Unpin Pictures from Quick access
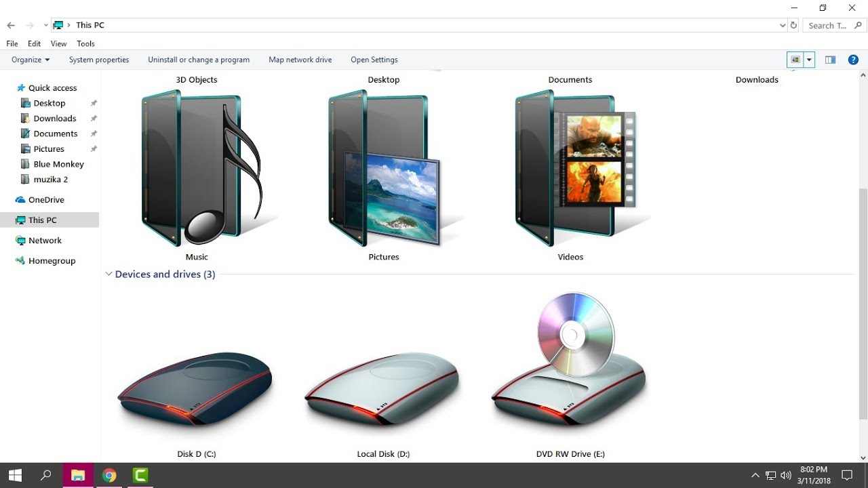The height and width of the screenshot is (488, 868). (94, 148)
